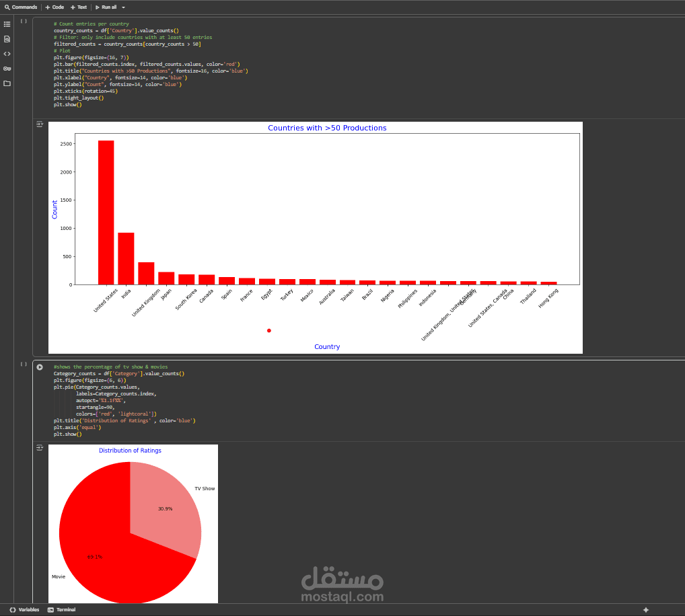Click the United States bar
This screenshot has width=685, height=616.
coord(106,213)
